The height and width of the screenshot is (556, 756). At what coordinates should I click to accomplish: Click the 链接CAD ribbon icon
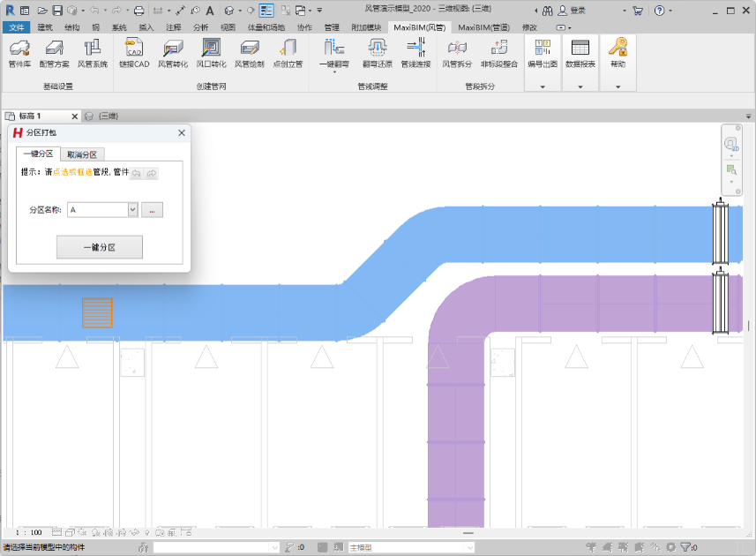click(x=134, y=53)
